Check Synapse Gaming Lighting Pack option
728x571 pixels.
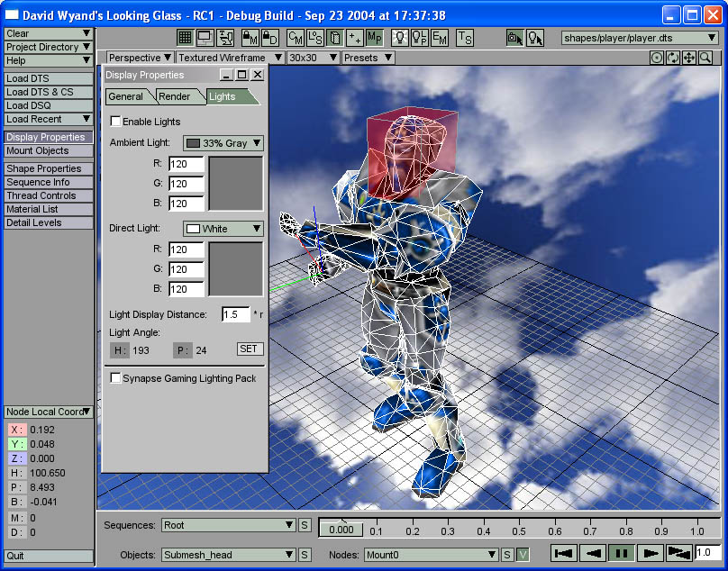click(115, 378)
